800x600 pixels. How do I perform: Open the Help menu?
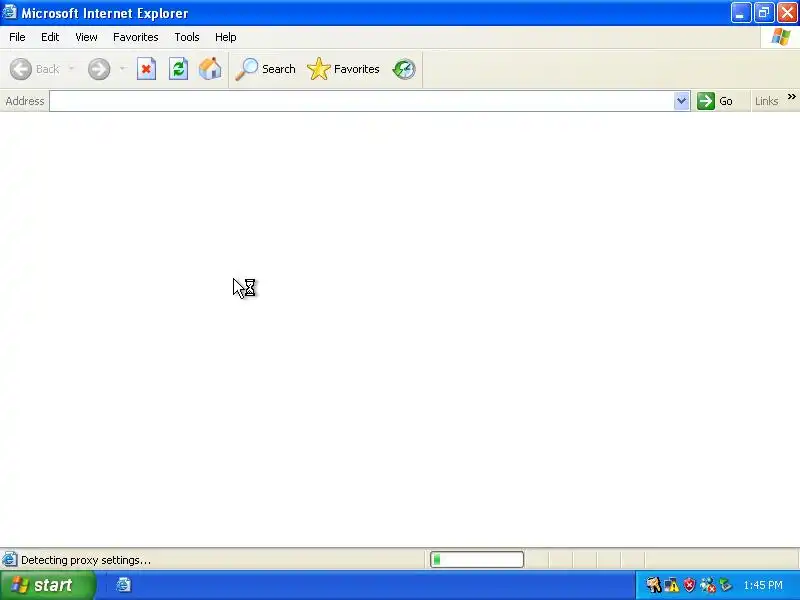[x=226, y=37]
